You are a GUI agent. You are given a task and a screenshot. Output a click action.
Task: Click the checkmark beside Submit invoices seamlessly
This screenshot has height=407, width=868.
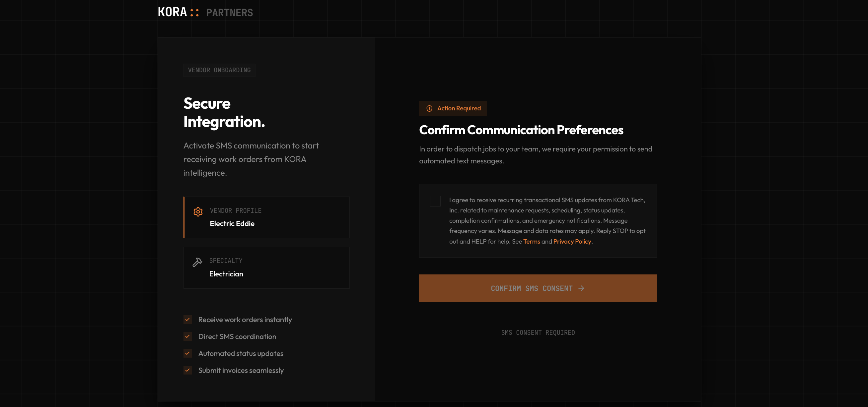coord(188,370)
